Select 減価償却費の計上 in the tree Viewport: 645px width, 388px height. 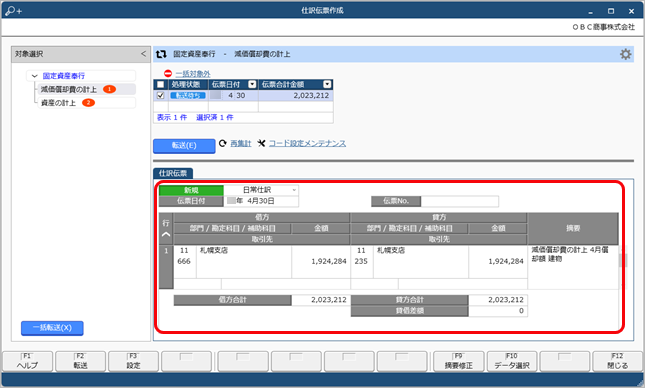pyautogui.click(x=69, y=89)
